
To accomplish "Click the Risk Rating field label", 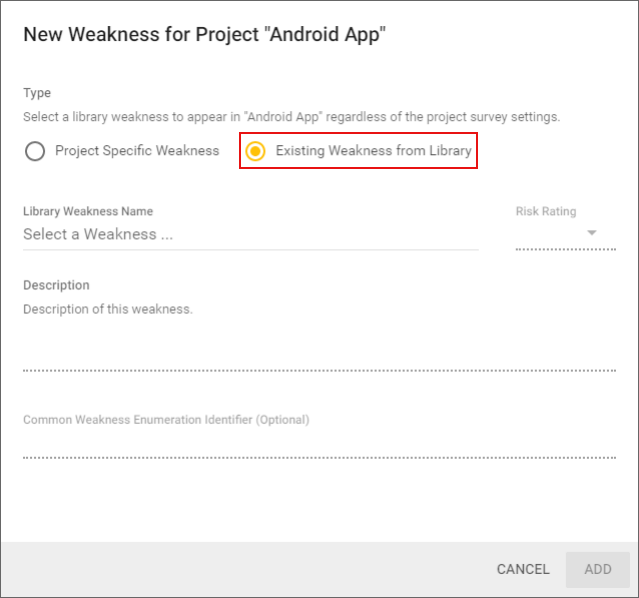I will point(545,211).
